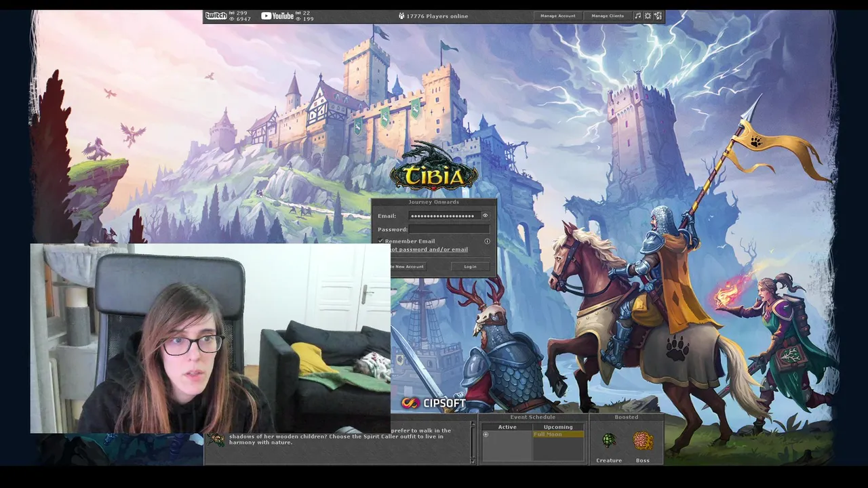This screenshot has width=868, height=488.
Task: Open the YouTube streams icon
Action: 277,16
